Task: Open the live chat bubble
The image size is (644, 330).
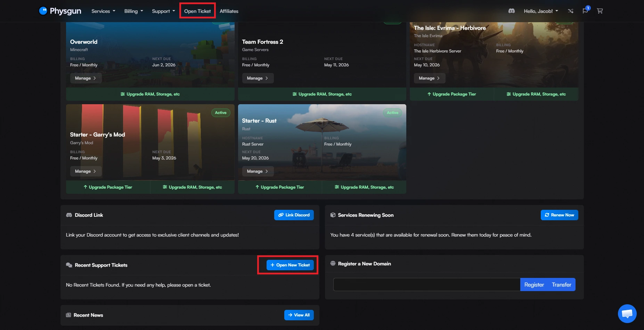Action: (x=627, y=314)
